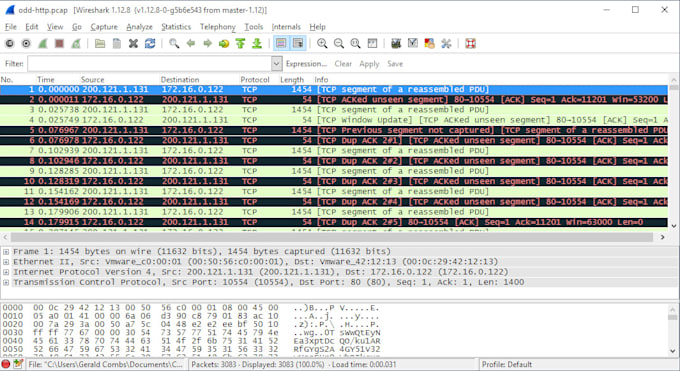Expand the Ethernet II details tree
680x371 pixels.
coord(6,262)
